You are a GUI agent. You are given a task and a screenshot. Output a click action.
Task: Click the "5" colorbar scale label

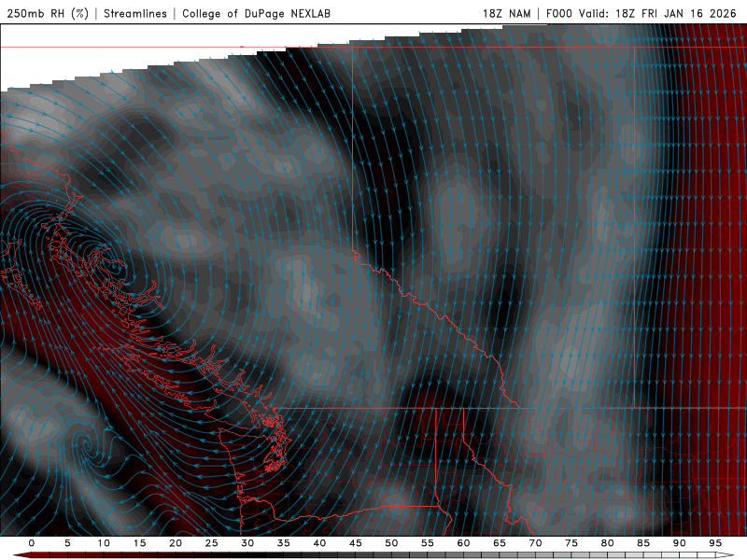[67, 543]
